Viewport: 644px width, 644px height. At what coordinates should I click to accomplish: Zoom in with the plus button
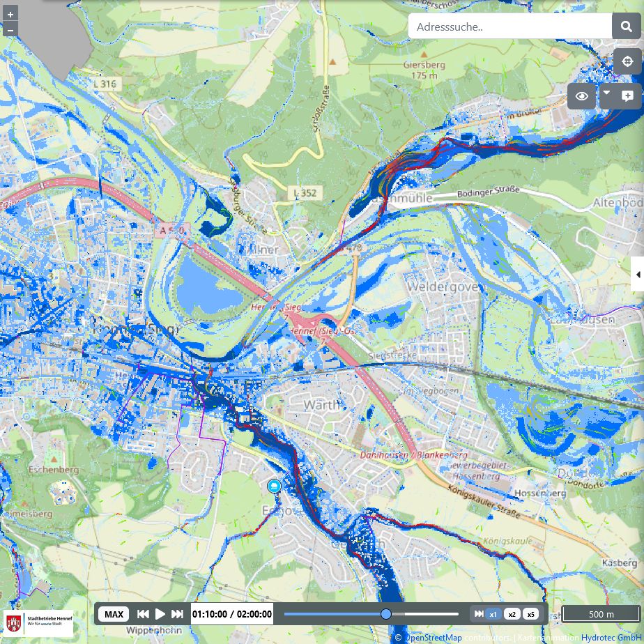click(10, 14)
